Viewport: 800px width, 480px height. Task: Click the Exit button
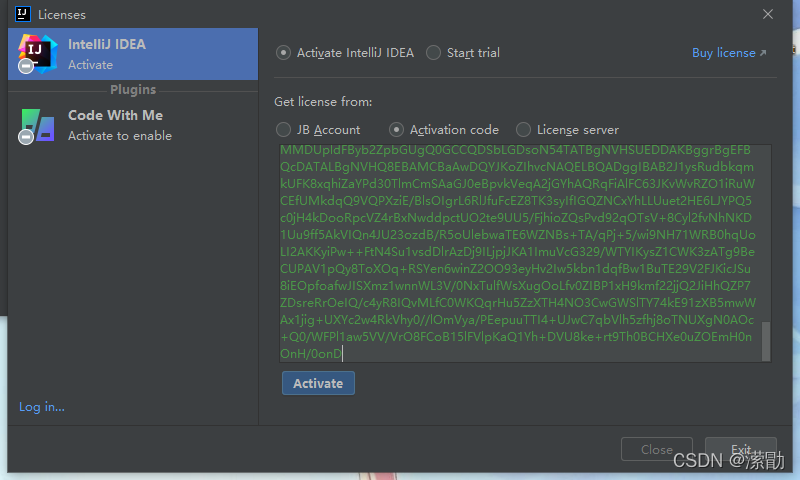(x=741, y=449)
